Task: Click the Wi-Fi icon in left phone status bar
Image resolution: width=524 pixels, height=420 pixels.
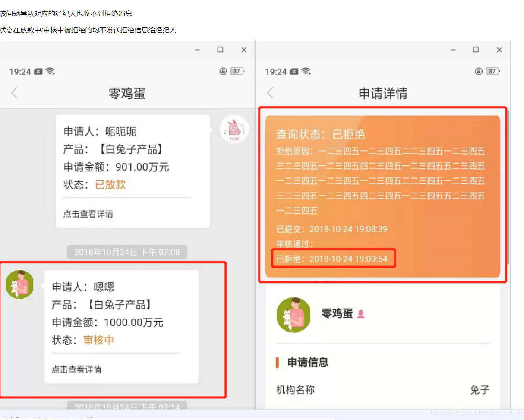Action: 51,71
